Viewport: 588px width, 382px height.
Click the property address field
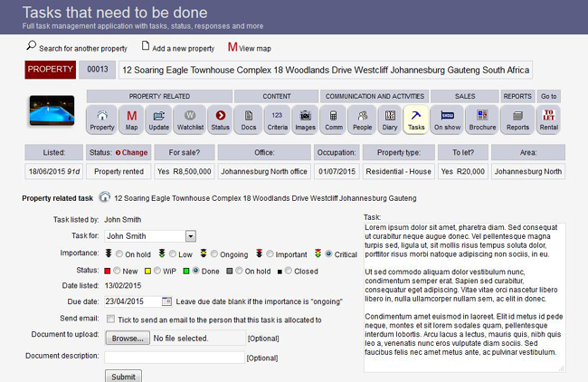coord(326,70)
